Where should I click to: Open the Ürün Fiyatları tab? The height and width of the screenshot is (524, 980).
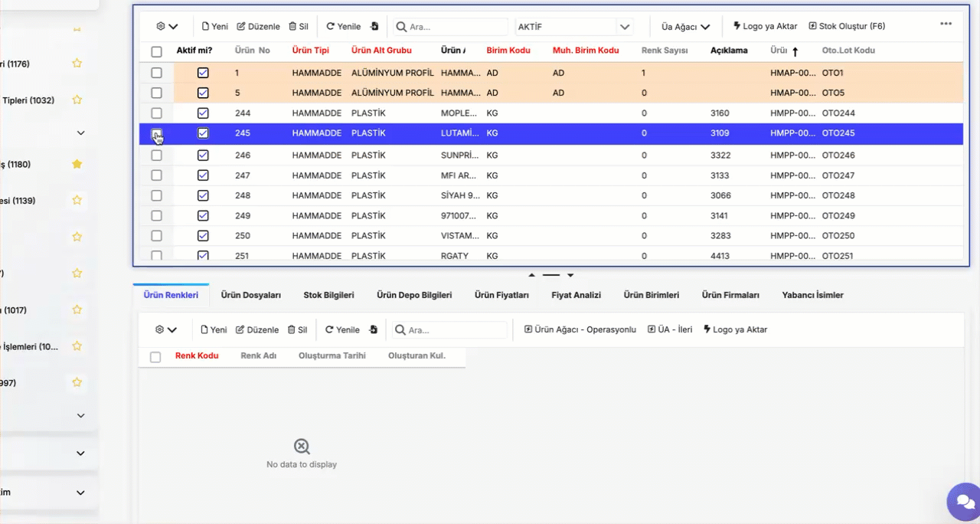(x=501, y=295)
